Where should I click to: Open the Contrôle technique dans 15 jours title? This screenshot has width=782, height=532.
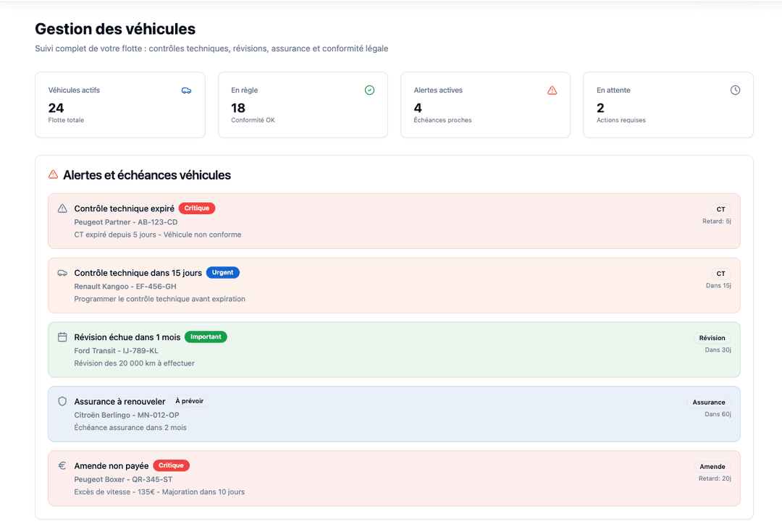pyautogui.click(x=138, y=273)
